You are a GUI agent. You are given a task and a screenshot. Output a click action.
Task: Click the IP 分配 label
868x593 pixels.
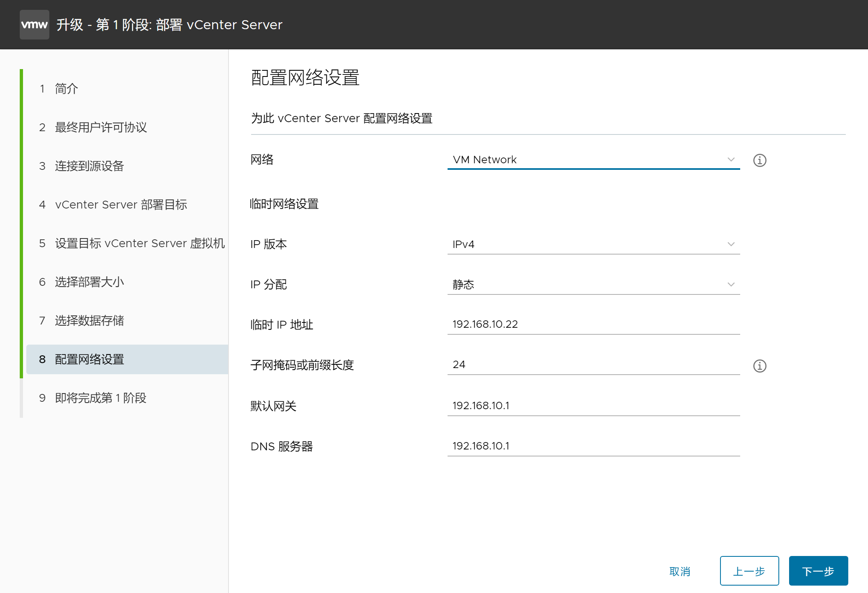pyautogui.click(x=269, y=285)
